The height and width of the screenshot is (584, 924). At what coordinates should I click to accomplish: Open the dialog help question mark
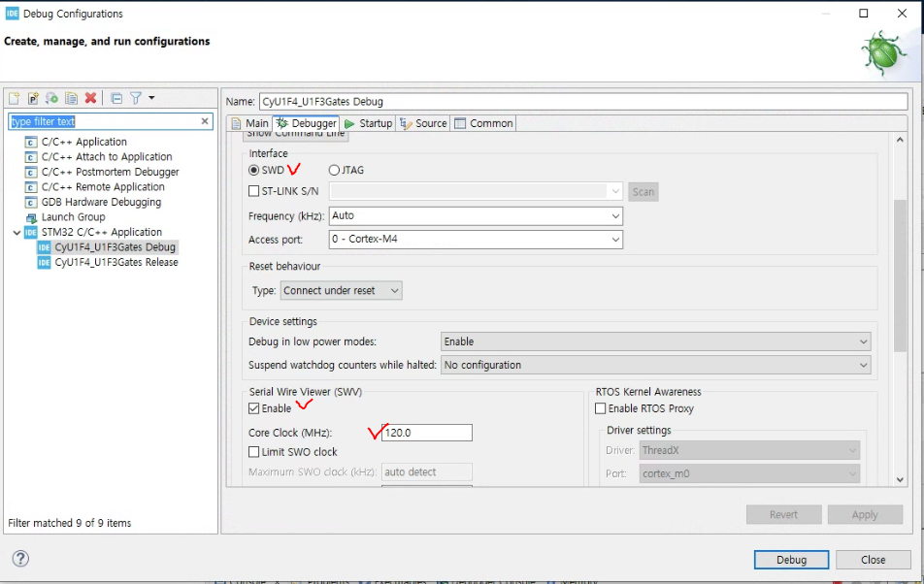[20, 558]
